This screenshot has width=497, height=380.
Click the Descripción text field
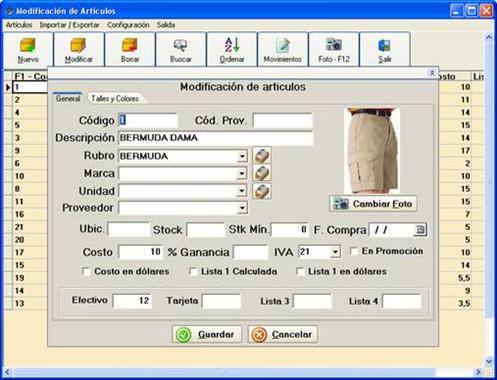(216, 138)
